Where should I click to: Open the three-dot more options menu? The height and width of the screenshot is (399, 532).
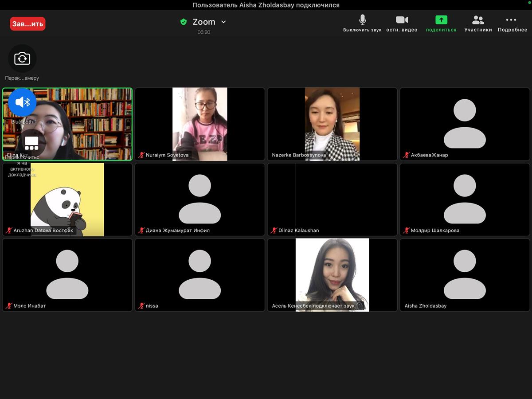(x=511, y=20)
